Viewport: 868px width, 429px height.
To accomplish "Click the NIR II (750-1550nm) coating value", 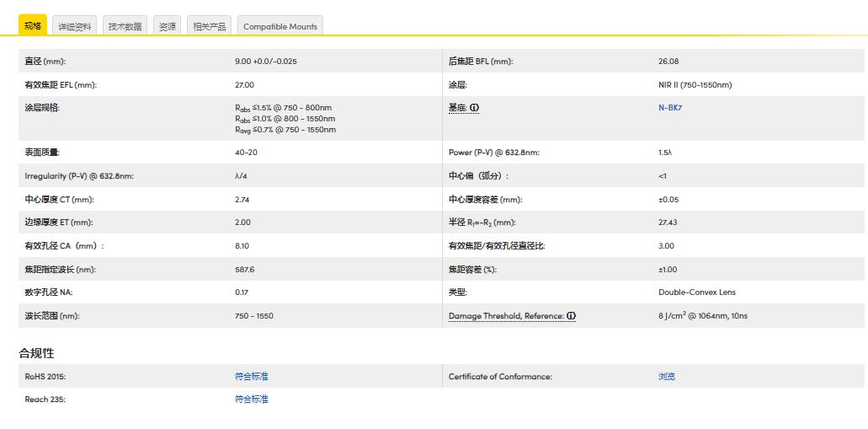I will pos(695,85).
